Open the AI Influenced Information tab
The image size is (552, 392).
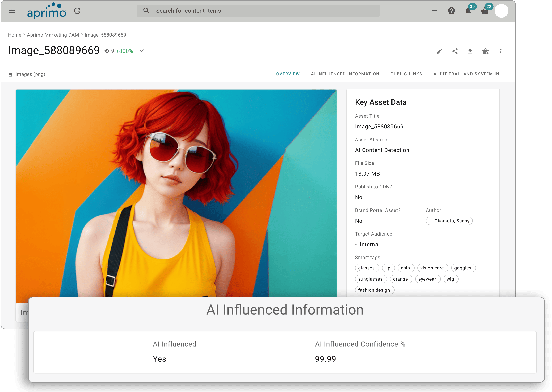point(345,74)
